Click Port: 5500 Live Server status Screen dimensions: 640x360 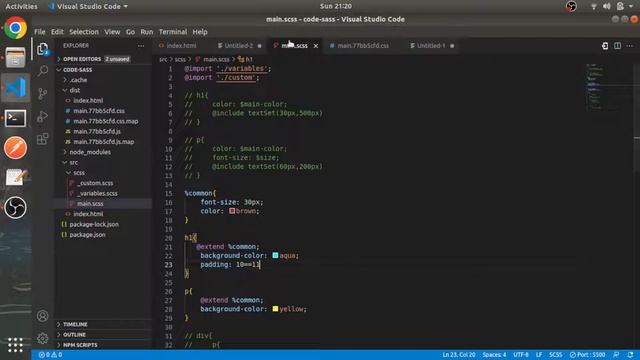click(587, 355)
